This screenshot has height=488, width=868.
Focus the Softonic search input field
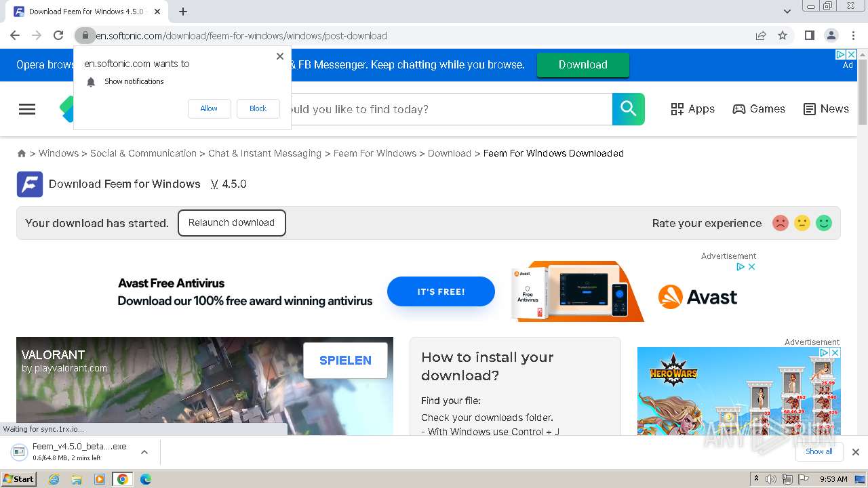451,109
